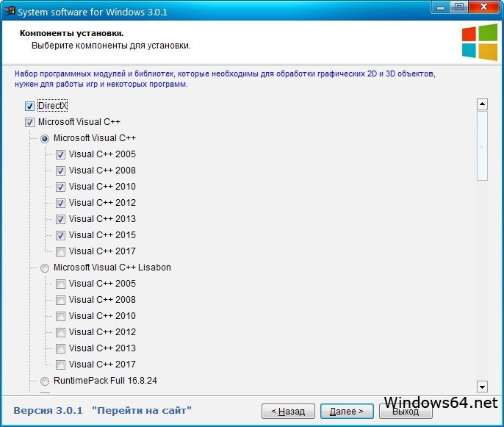Uncheck the checked Visual C++ 2008 checkbox

coord(60,171)
